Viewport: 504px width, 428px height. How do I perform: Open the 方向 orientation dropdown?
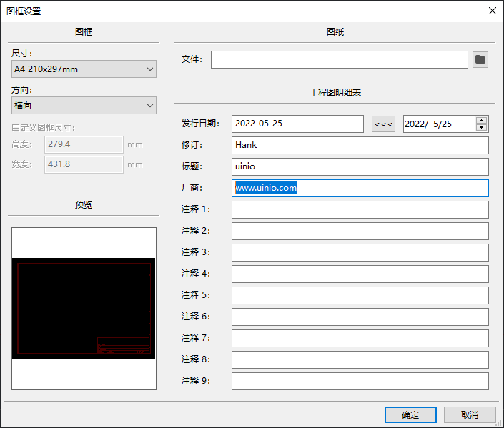tap(84, 106)
